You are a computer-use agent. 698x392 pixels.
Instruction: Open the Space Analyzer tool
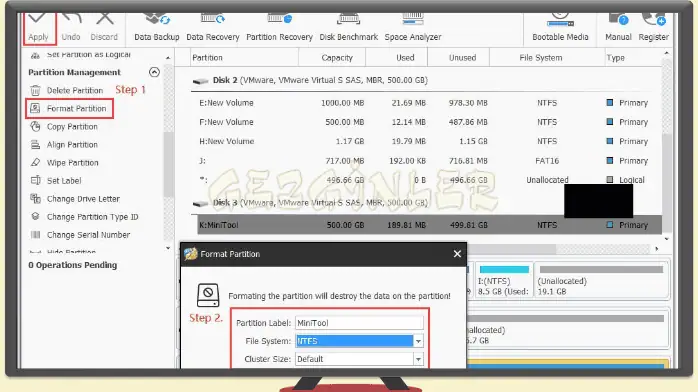413,28
